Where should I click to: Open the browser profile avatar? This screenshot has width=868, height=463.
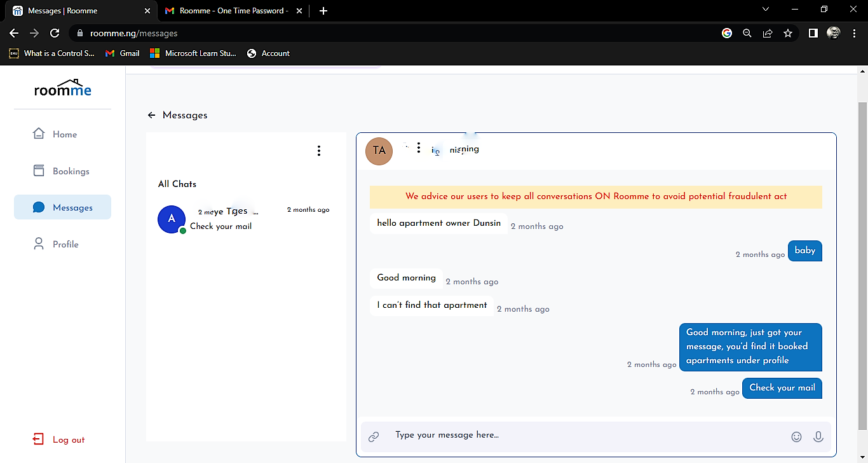834,33
